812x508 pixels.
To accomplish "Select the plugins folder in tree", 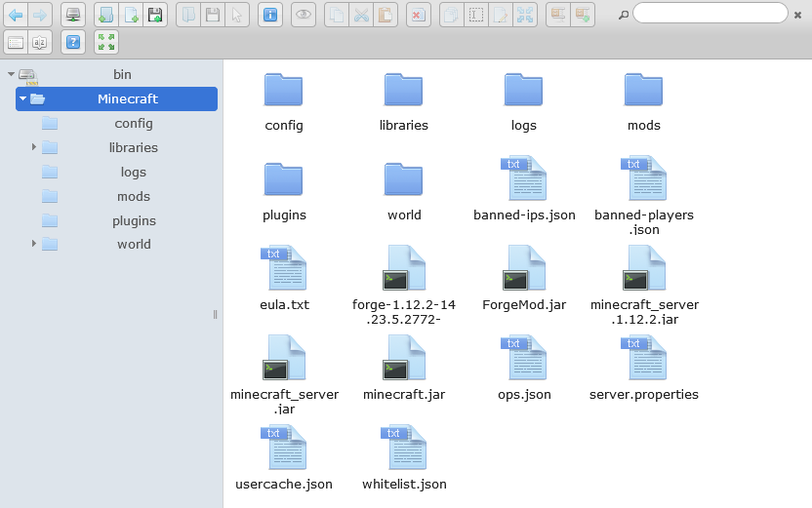I will (134, 220).
